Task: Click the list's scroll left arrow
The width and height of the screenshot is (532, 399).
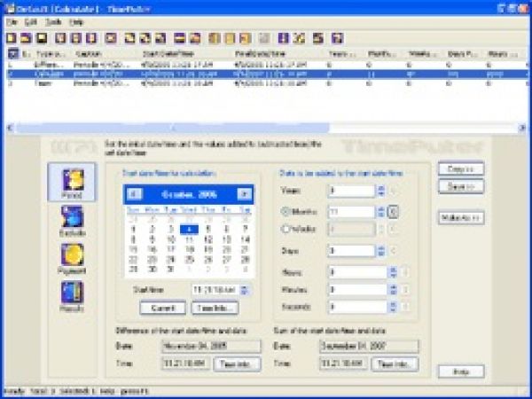Action: [x=10, y=128]
